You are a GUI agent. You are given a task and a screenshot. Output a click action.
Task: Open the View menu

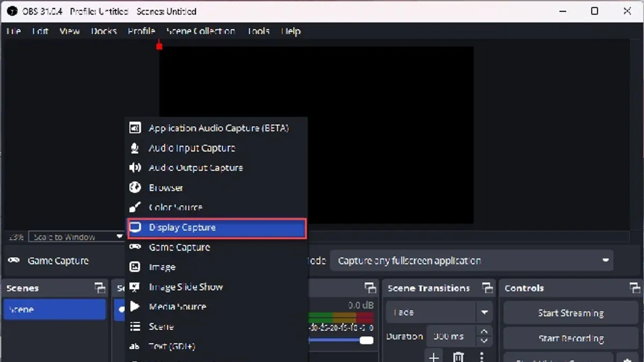[x=70, y=31]
